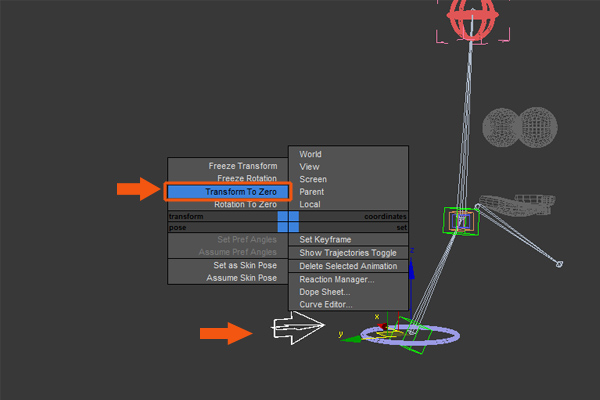Switch coordinates to Local

310,204
